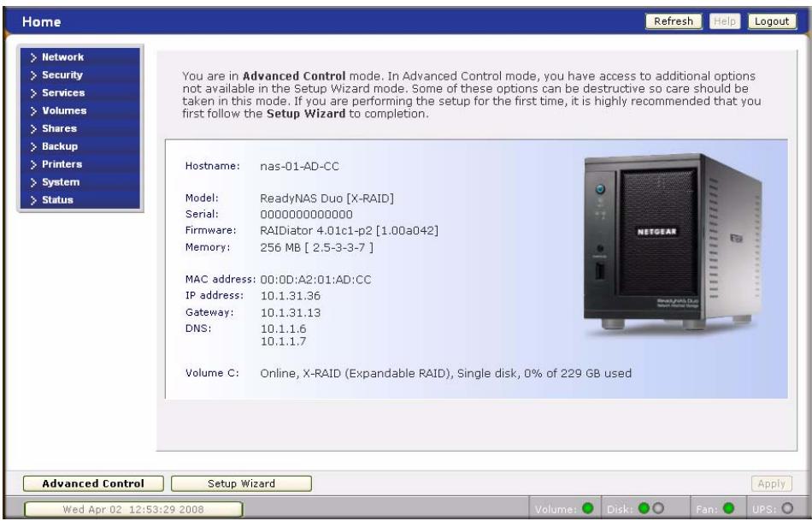The height and width of the screenshot is (521, 812).
Task: Expand the Network menu arrow
Action: 33,57
